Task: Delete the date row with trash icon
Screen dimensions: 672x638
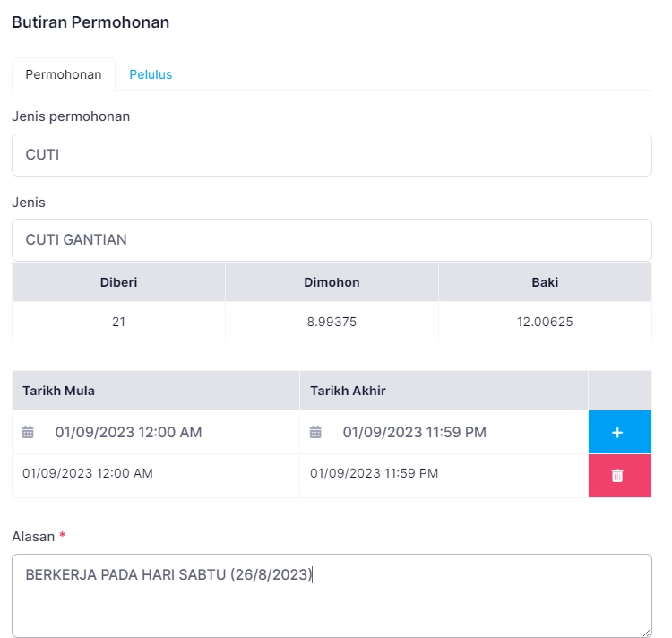Action: [x=620, y=476]
